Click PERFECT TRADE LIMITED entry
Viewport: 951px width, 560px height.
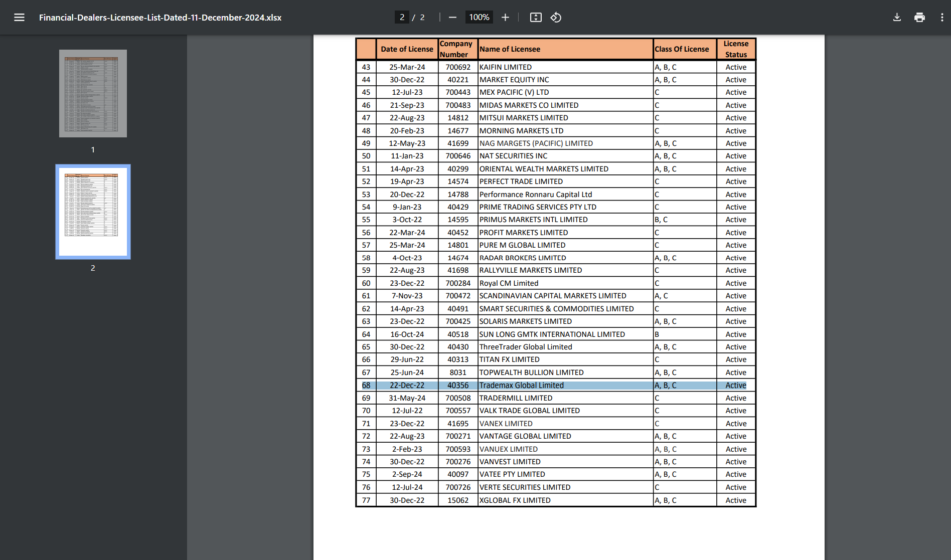pos(521,181)
